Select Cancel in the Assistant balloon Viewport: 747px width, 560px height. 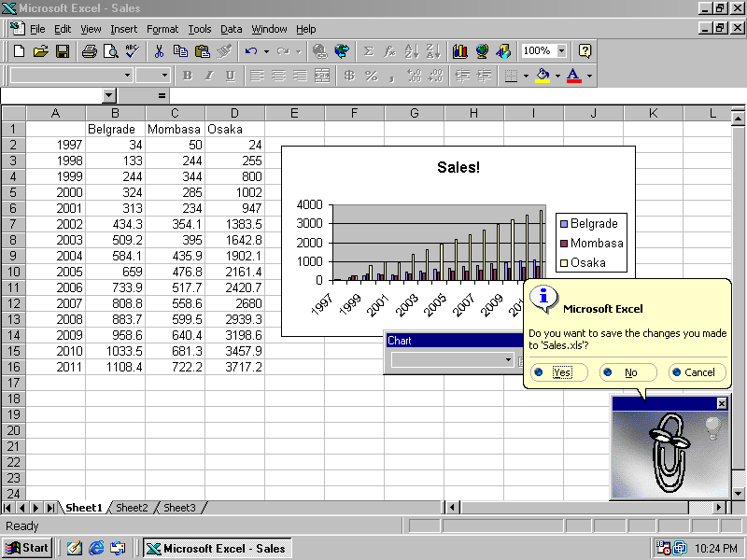(697, 372)
